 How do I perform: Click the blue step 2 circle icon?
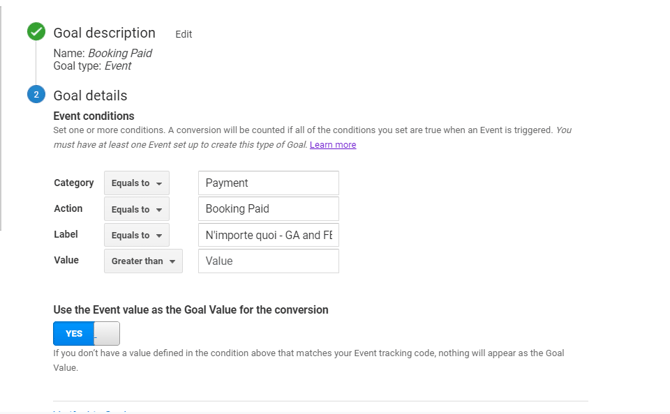(37, 95)
